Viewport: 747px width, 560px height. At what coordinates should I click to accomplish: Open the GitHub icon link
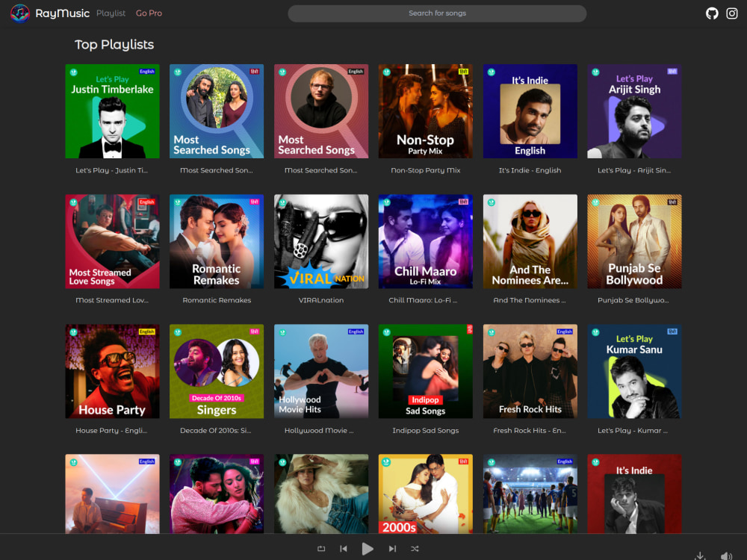(712, 13)
